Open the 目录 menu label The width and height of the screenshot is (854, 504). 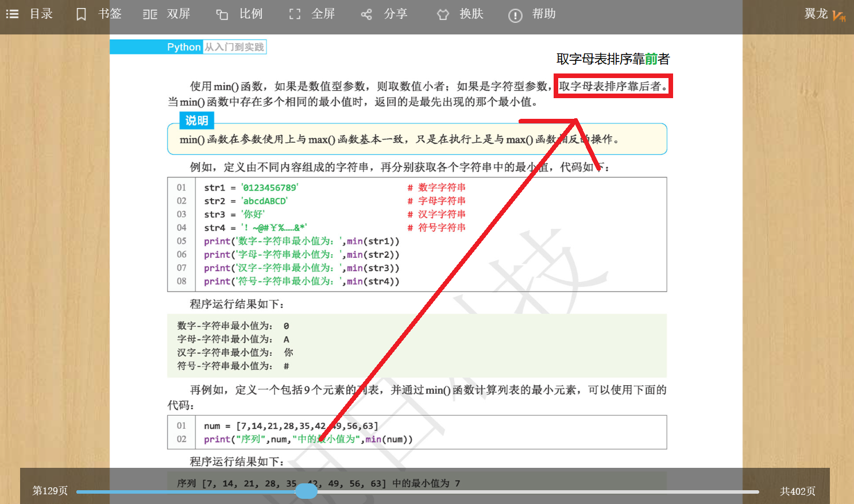tap(41, 14)
